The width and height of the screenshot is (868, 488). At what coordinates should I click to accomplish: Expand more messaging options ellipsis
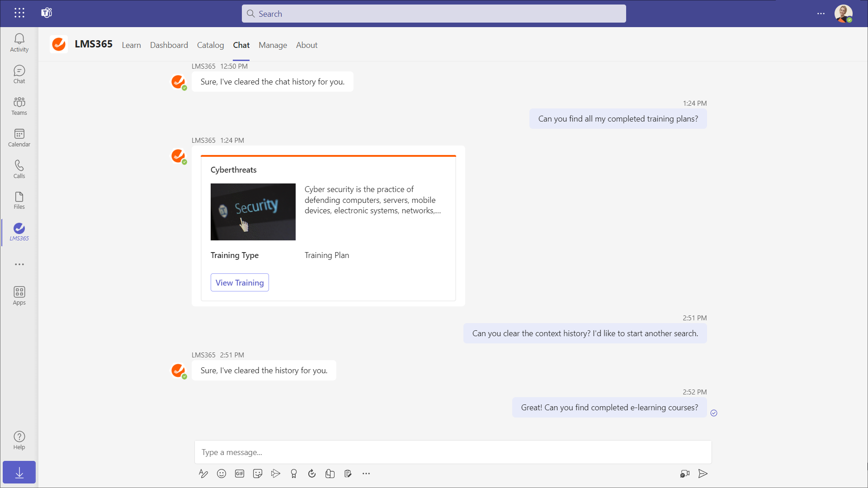366,474
